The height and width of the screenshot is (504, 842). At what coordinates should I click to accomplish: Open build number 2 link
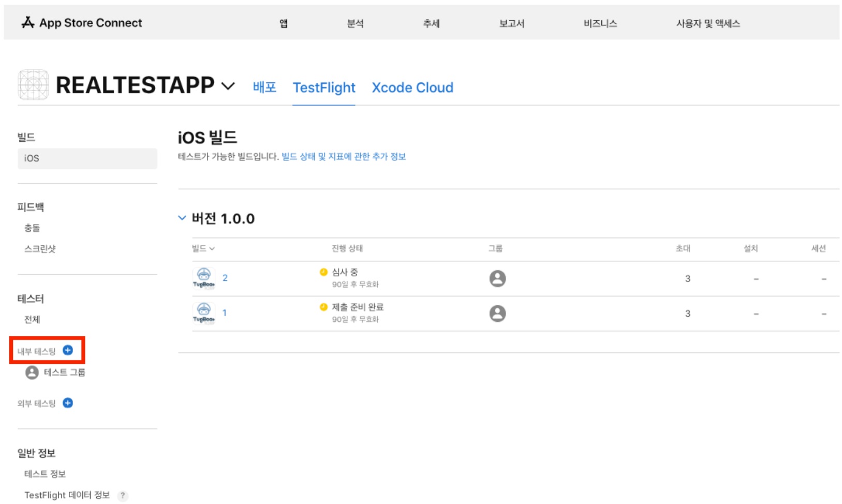click(x=225, y=278)
